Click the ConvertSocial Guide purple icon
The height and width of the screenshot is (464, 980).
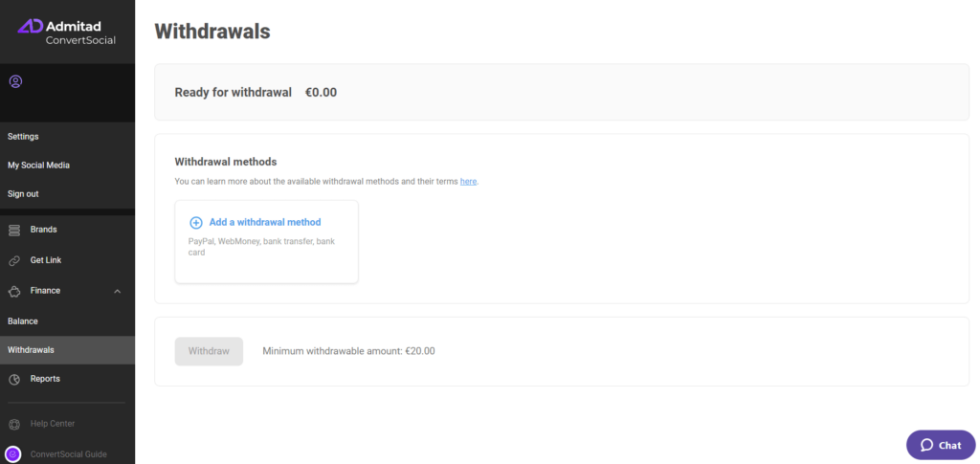click(13, 454)
